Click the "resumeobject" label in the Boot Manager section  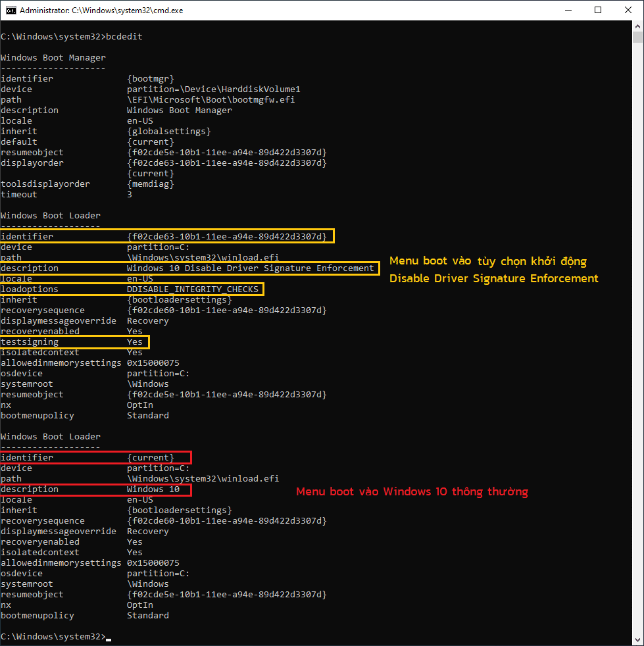click(32, 153)
